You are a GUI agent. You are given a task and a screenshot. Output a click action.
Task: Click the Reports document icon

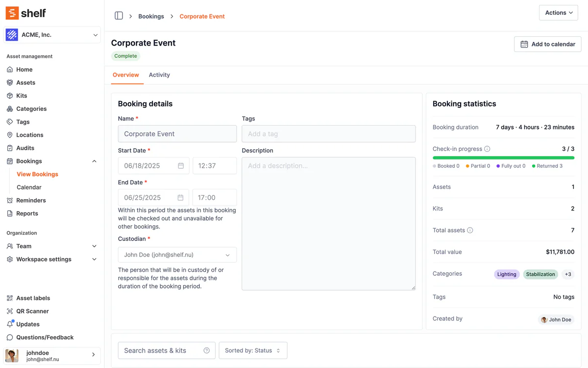click(10, 213)
